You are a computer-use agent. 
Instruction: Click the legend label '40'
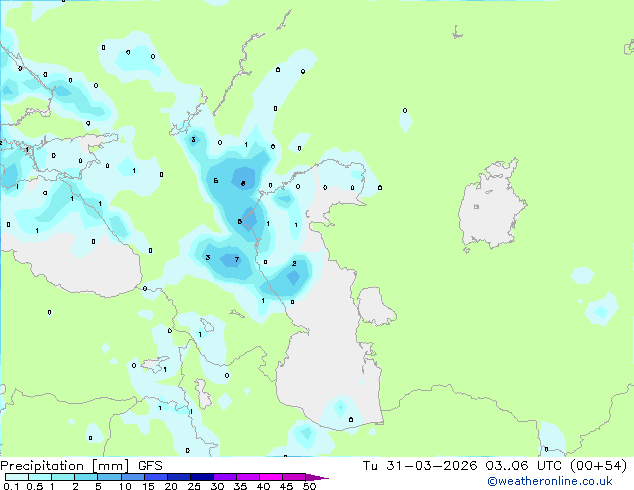263,486
